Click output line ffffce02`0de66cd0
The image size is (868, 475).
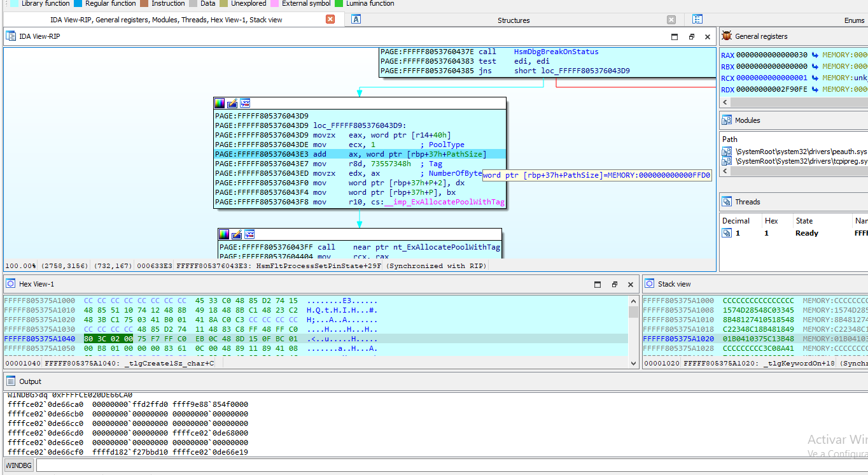[128, 433]
